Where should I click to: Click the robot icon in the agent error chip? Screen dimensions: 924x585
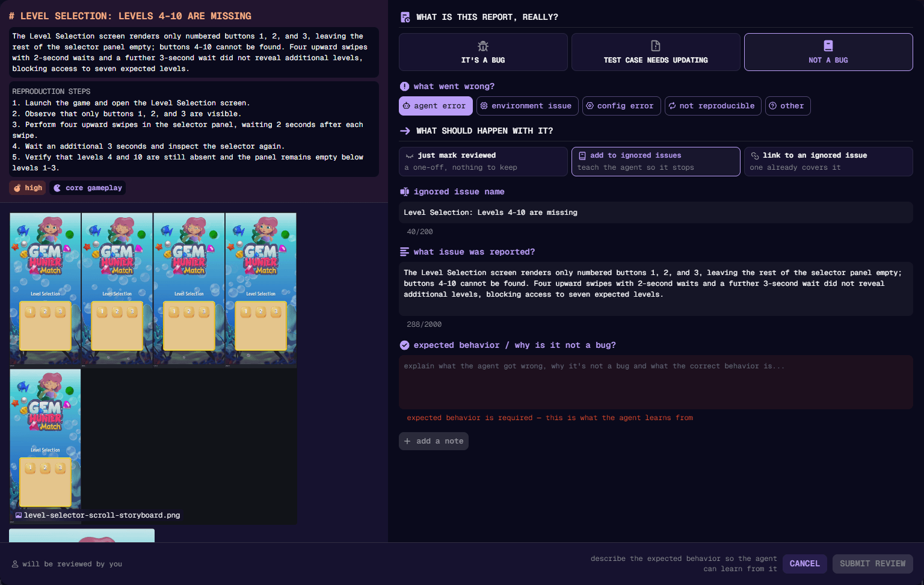click(x=407, y=106)
